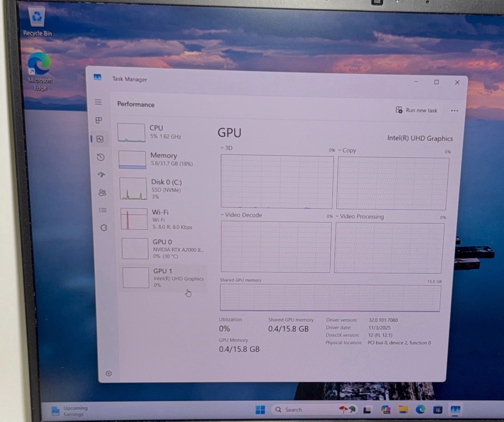
Task: Click the taskbar Search box
Action: [x=315, y=409]
